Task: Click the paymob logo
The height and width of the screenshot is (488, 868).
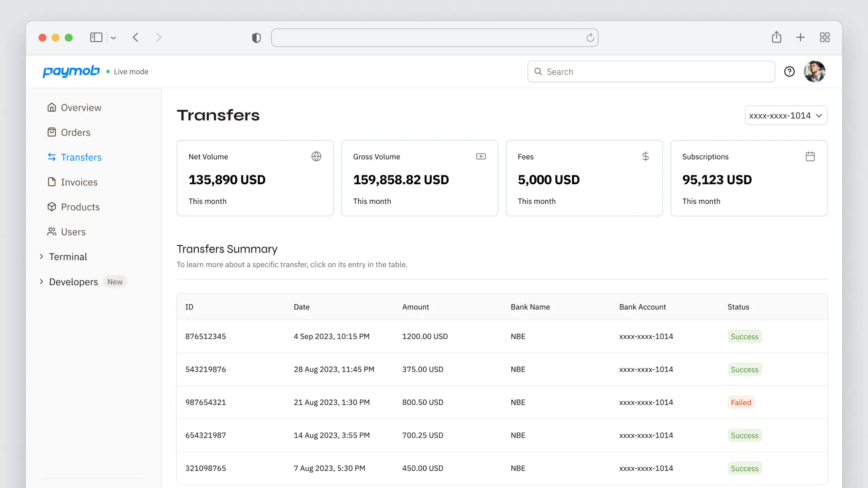Action: coord(71,71)
